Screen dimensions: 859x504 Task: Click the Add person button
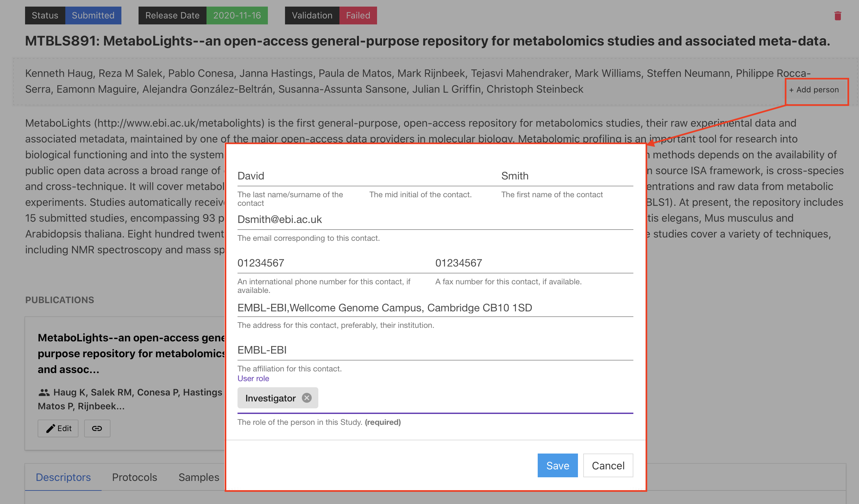point(814,90)
